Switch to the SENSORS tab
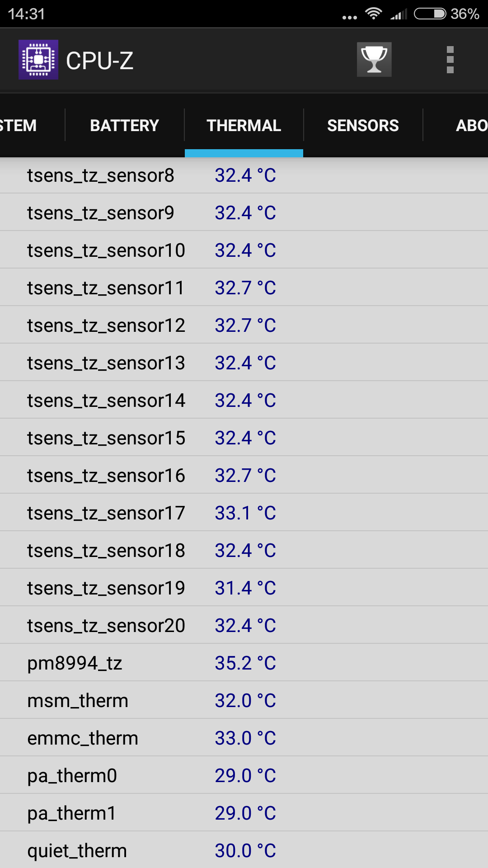488x868 pixels. pos(363,125)
